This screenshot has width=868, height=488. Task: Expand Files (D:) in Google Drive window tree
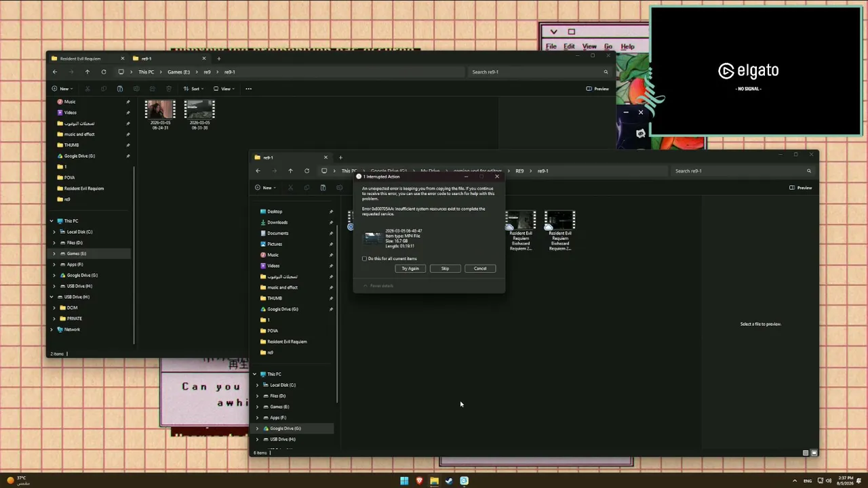point(257,396)
